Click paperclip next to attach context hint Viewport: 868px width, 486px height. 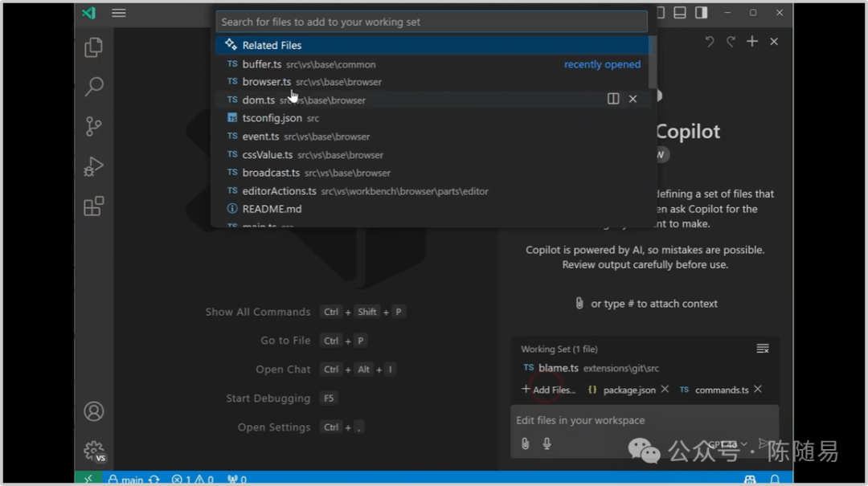[579, 304]
